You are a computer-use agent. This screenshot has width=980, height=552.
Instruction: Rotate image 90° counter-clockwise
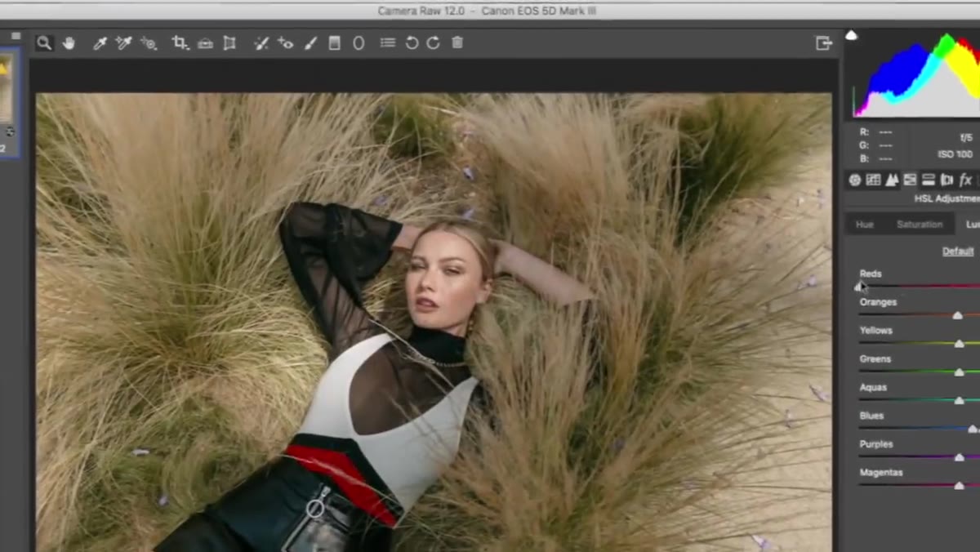click(412, 42)
